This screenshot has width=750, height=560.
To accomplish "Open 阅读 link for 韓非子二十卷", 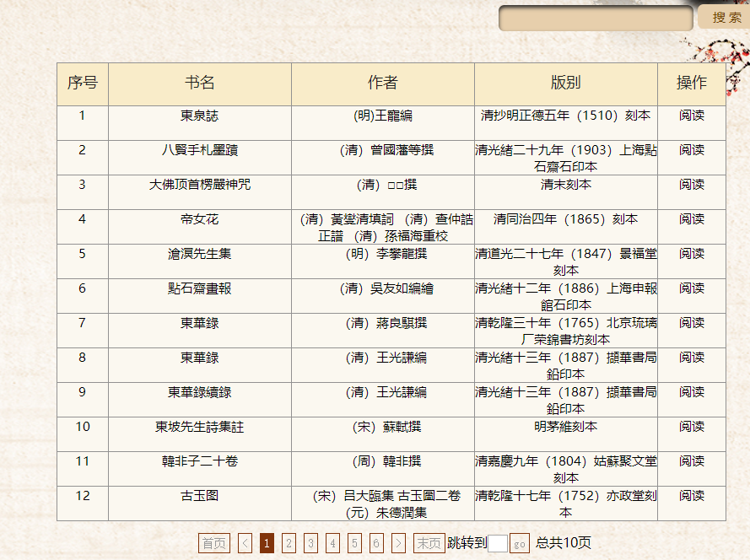I will tap(692, 461).
